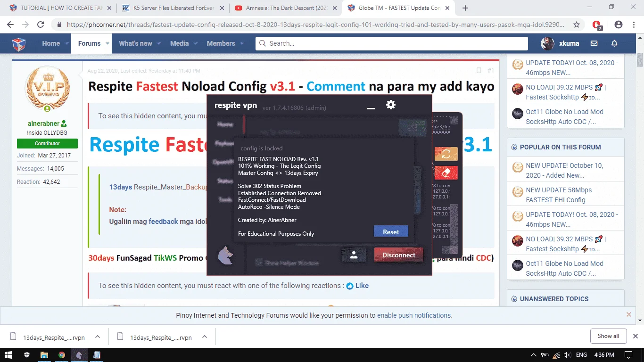Open a new browser tab
Screen dimensions: 644x362
(465, 8)
